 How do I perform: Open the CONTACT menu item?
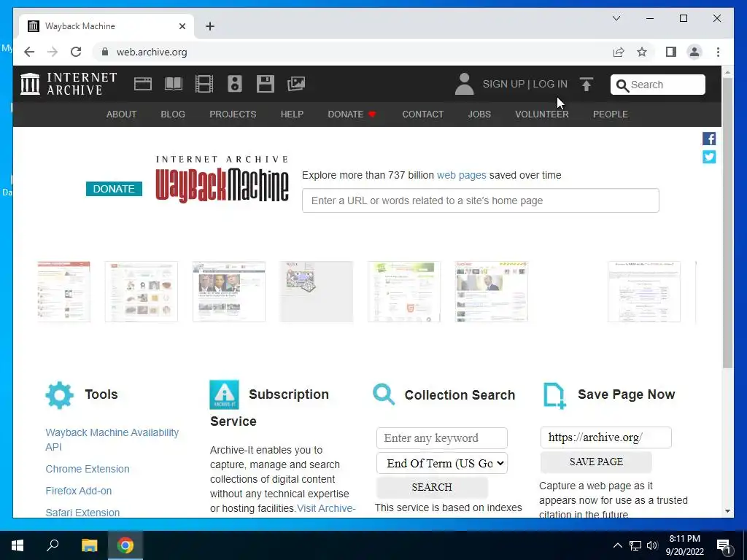coord(422,114)
